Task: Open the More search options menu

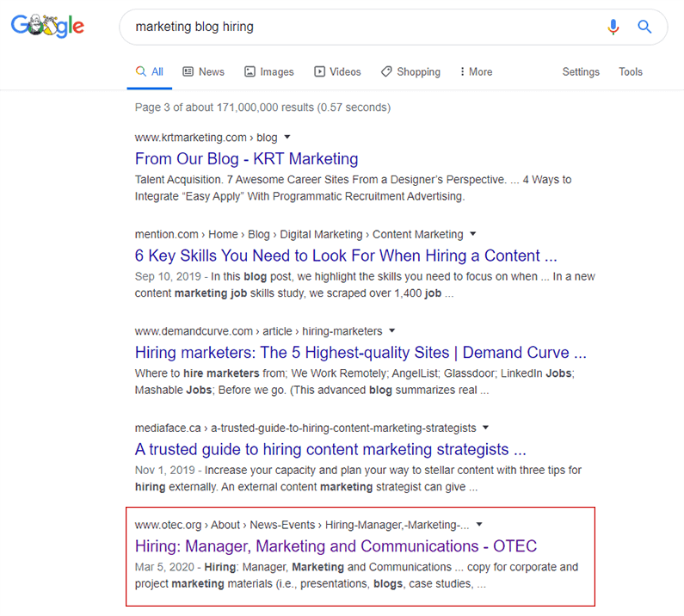Action: tap(476, 71)
